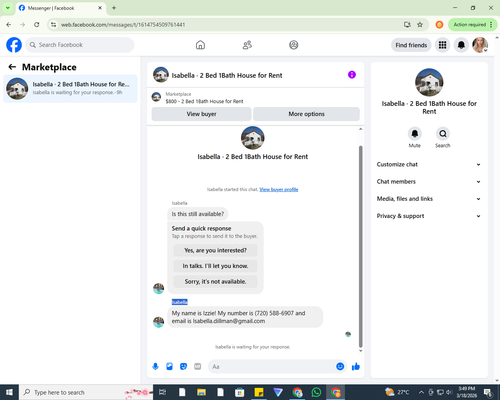500x400 pixels.
Task: Open the account profile picture menu
Action: [x=480, y=45]
